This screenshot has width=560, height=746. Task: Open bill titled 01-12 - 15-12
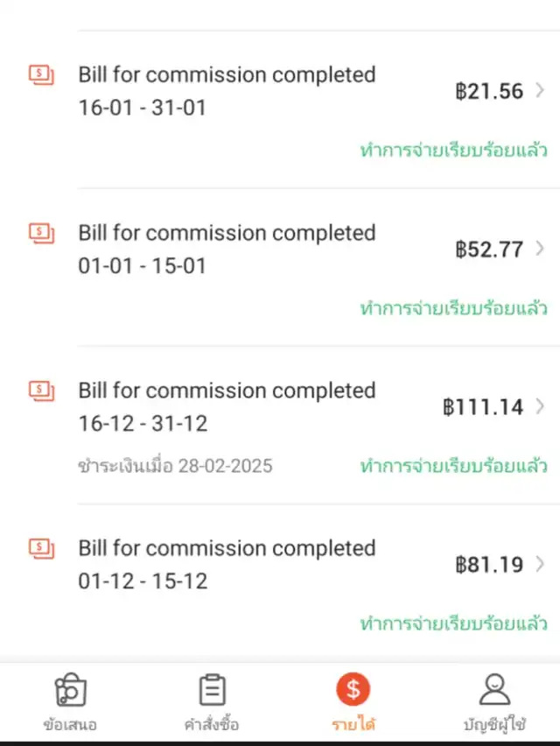point(227,564)
